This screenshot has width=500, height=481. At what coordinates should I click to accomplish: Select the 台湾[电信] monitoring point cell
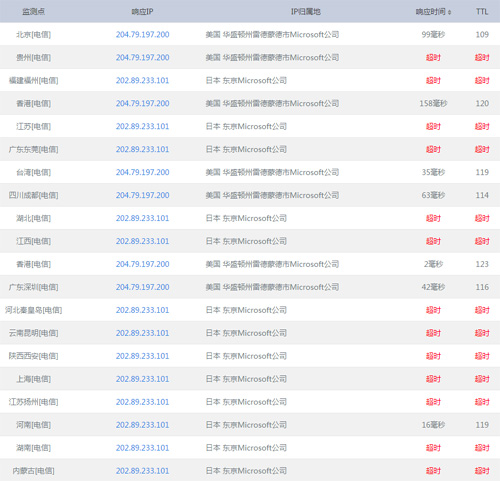[33, 172]
